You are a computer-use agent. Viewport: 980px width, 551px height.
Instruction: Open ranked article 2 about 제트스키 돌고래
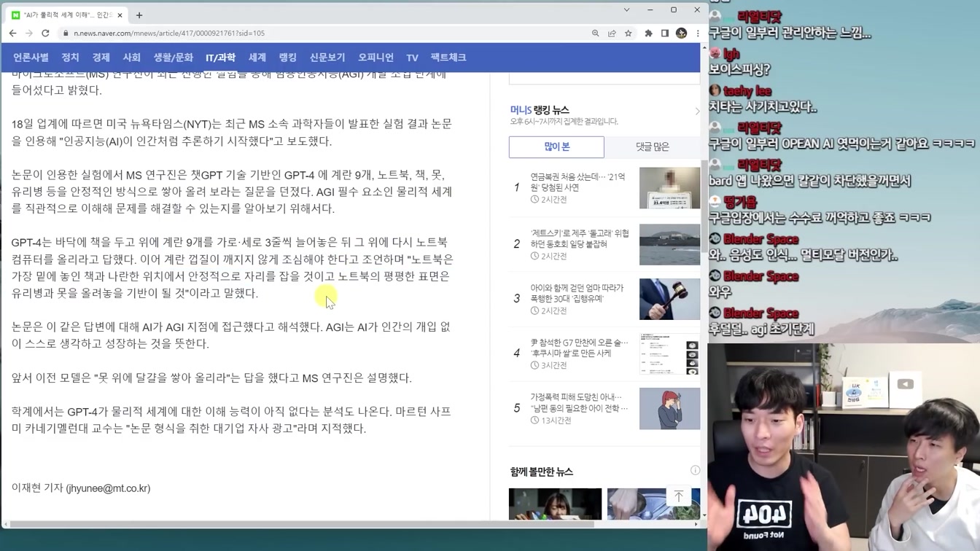580,238
